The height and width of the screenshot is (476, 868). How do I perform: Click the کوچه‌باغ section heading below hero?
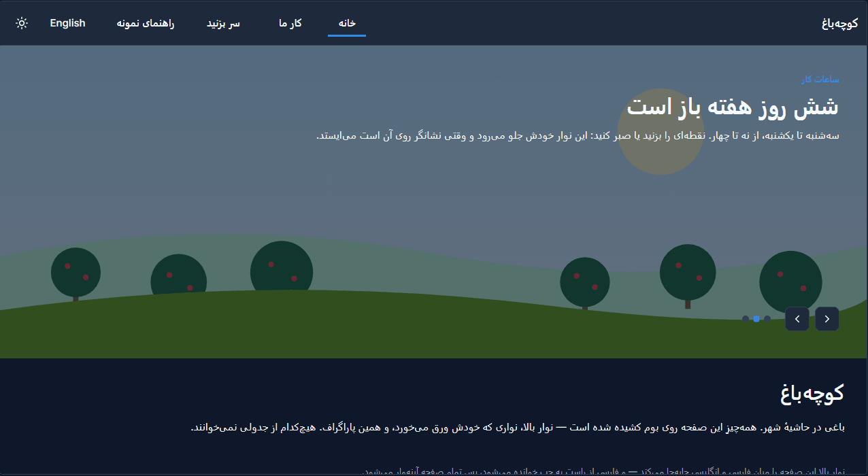click(812, 393)
